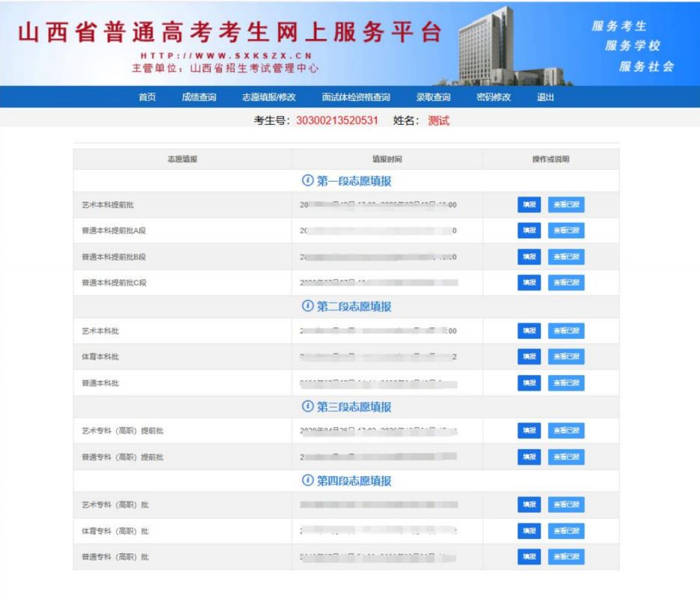Image resolution: width=700 pixels, height=607 pixels.
Task: Click the 普通本科提前批C段 row label
Action: pyautogui.click(x=114, y=283)
